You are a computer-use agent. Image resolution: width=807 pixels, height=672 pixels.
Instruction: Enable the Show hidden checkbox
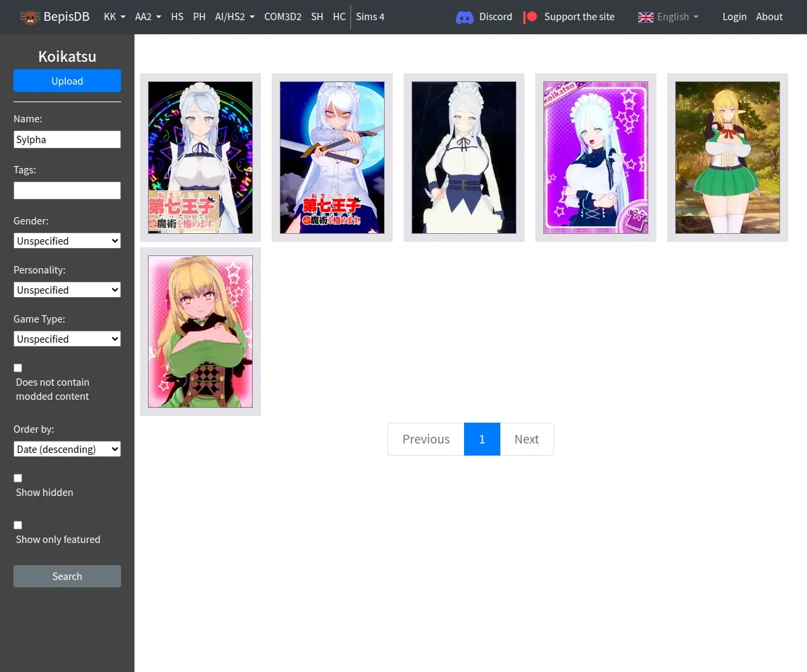coord(18,478)
